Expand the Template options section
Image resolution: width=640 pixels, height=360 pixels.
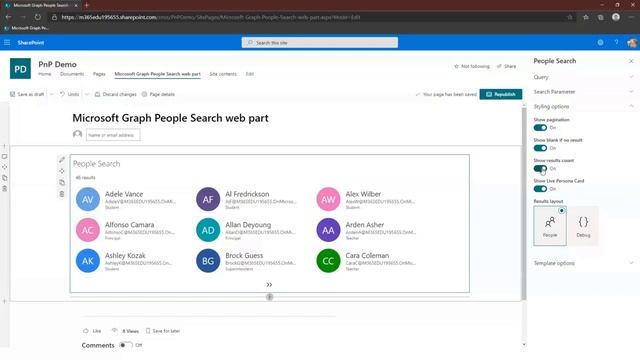pyautogui.click(x=584, y=263)
